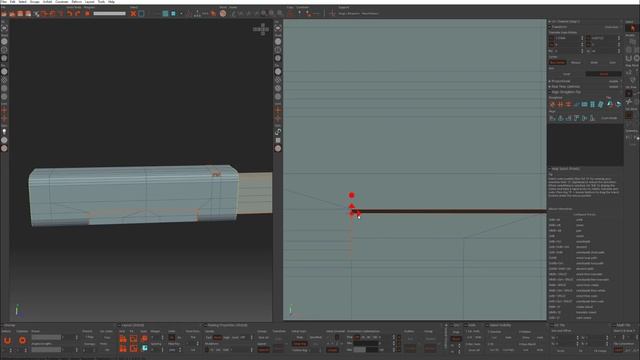Open the Edit menu
Screen dimensions: 640x360
coord(12,2)
